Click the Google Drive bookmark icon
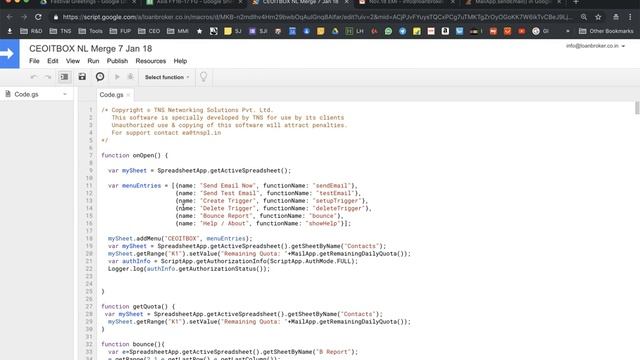The height and width of the screenshot is (360, 640). point(335,31)
